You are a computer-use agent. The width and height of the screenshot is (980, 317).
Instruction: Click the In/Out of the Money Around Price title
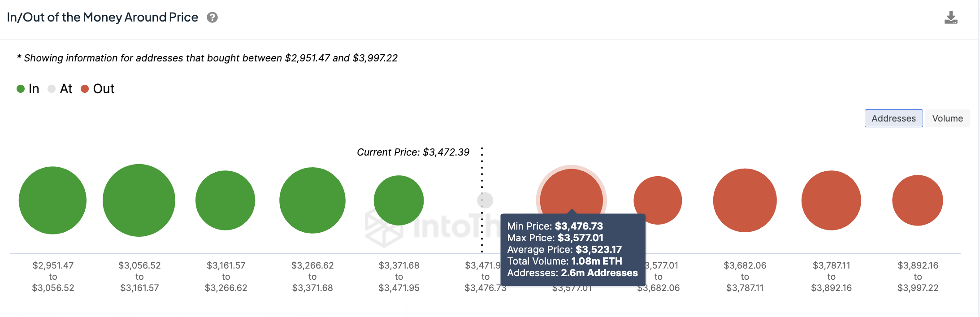103,17
